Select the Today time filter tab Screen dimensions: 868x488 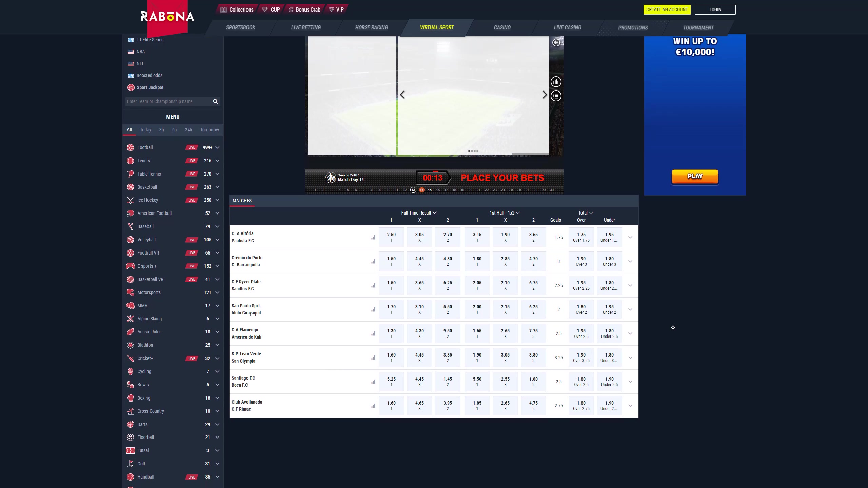(145, 130)
